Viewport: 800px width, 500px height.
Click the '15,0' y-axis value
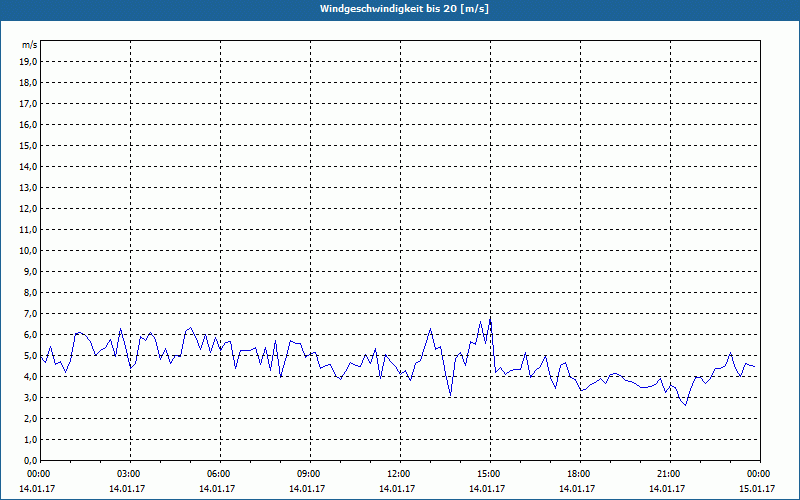click(x=28, y=145)
